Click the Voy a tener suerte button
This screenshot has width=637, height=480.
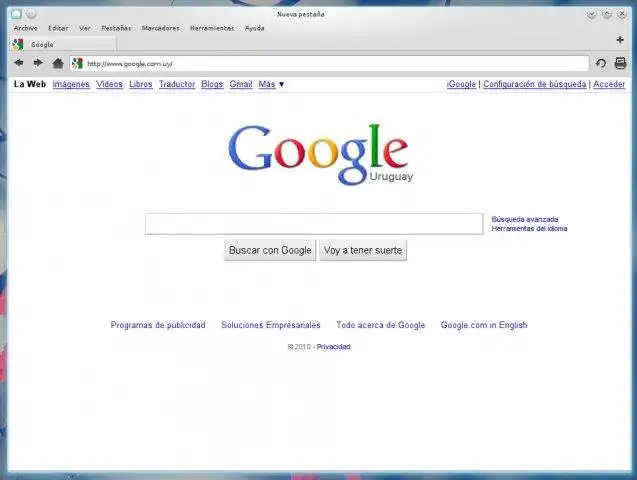pyautogui.click(x=363, y=250)
